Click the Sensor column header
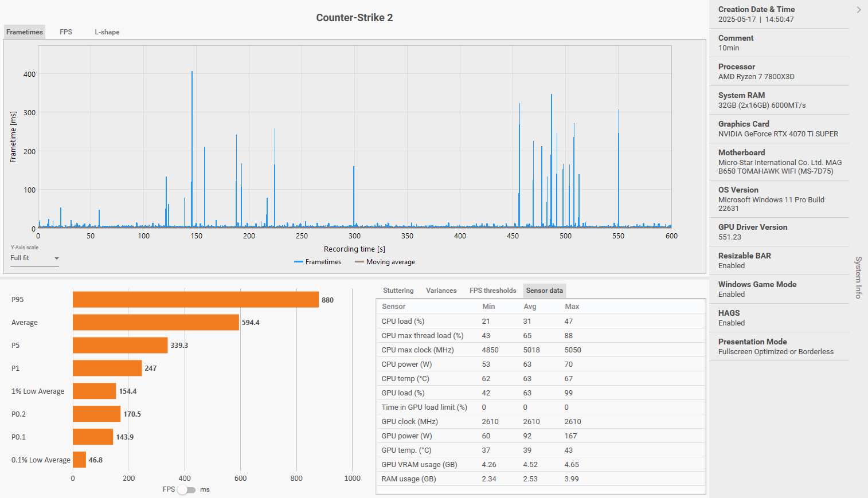868x498 pixels. point(393,307)
